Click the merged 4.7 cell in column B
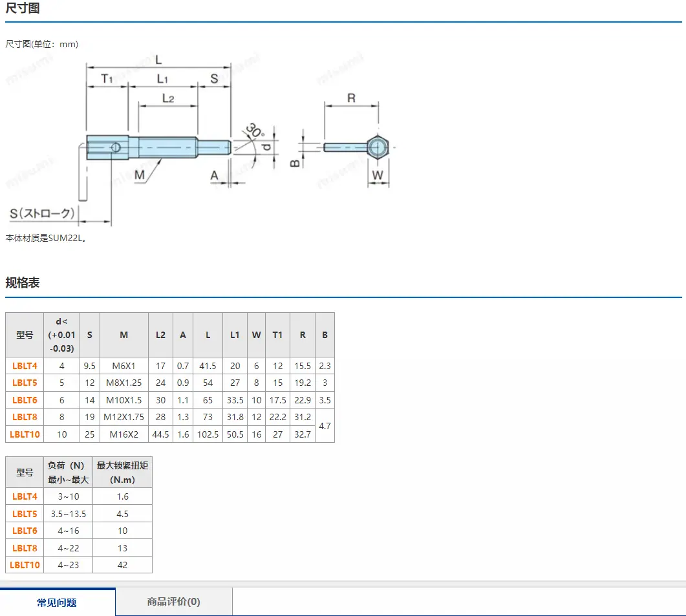The image size is (686, 616). (x=325, y=426)
